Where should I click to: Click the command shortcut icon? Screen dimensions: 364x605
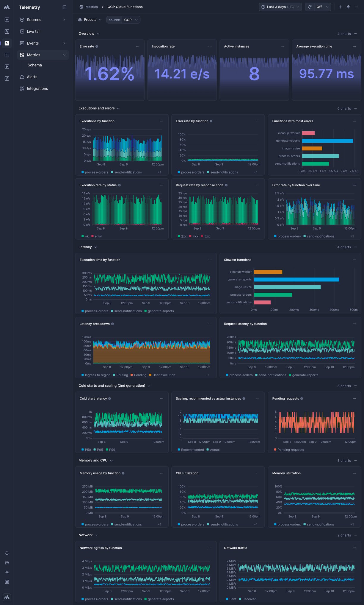7,582
